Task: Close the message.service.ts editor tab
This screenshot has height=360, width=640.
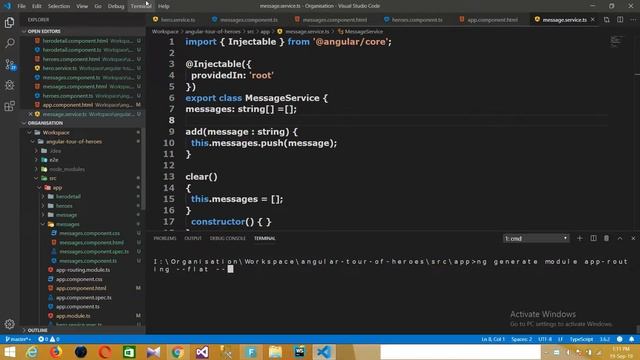Action: 593,20
